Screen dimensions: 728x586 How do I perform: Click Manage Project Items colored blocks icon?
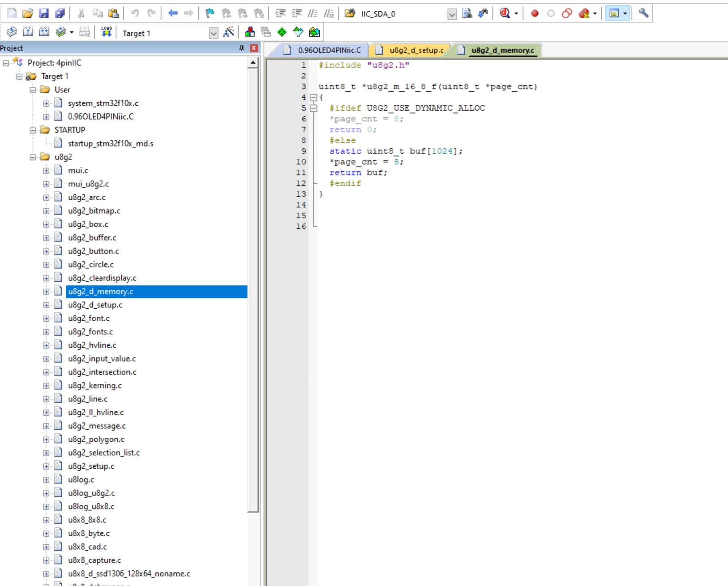tap(250, 32)
